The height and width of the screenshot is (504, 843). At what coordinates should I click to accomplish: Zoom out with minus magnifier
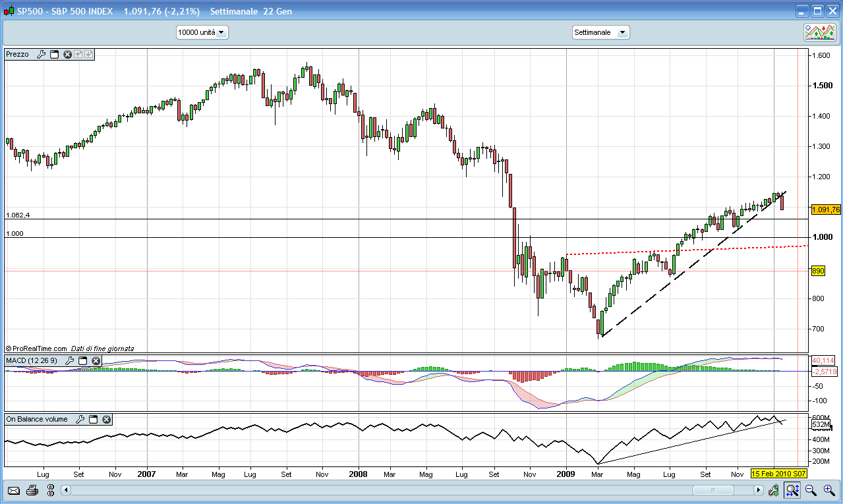pyautogui.click(x=811, y=490)
